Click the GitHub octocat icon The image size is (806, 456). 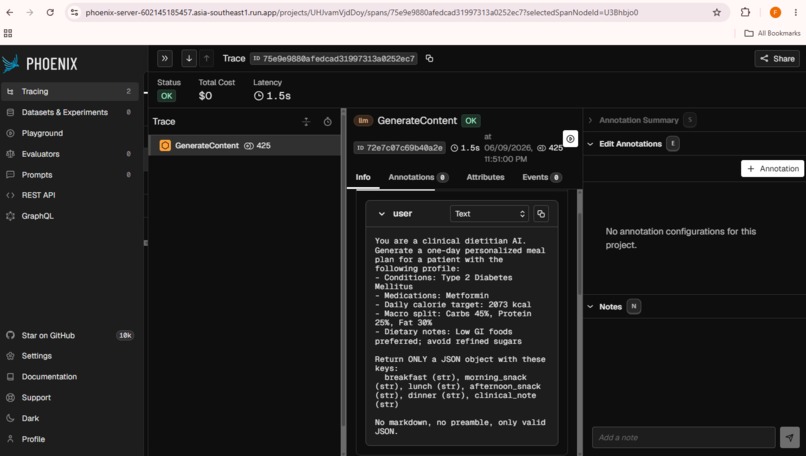click(10, 335)
